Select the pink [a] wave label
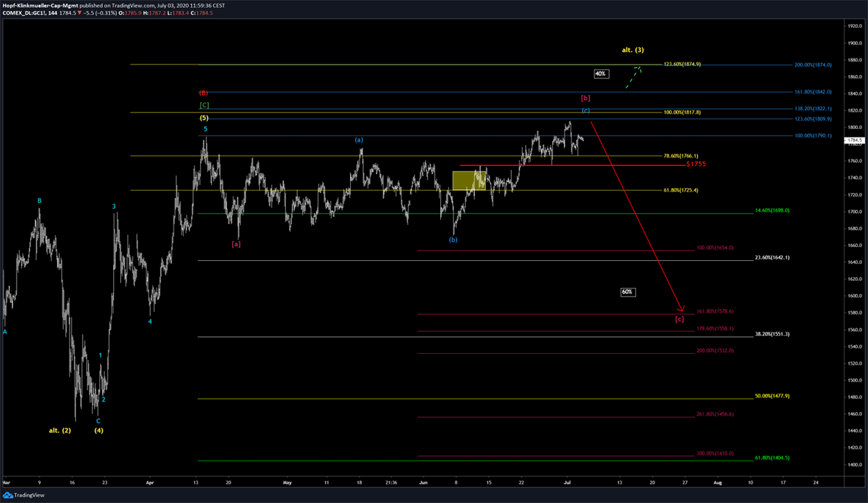This screenshot has width=868, height=503. point(236,244)
